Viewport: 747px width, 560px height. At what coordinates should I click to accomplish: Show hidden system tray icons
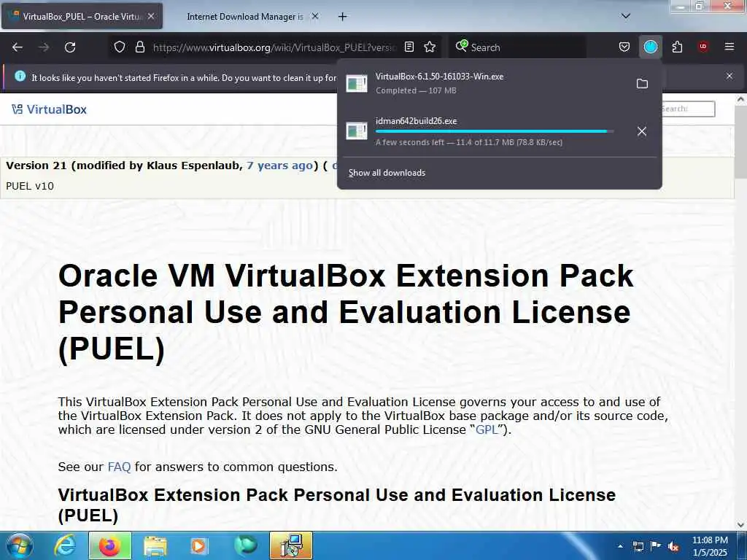pos(620,546)
